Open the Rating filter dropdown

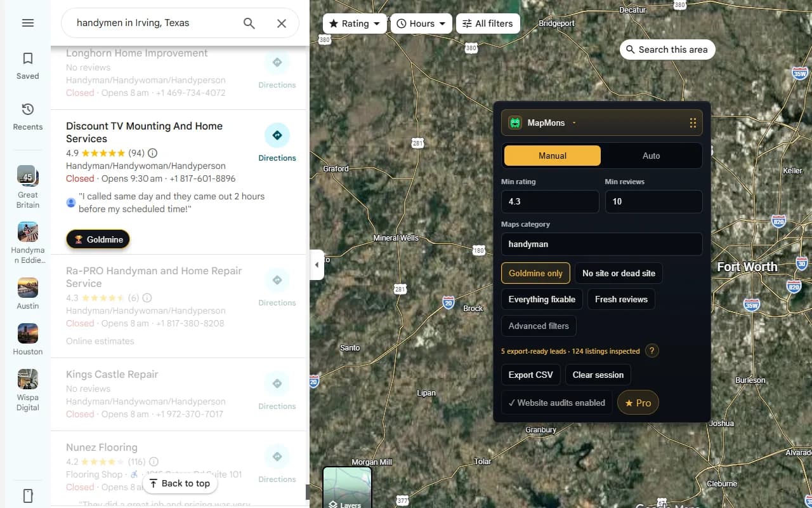[355, 23]
